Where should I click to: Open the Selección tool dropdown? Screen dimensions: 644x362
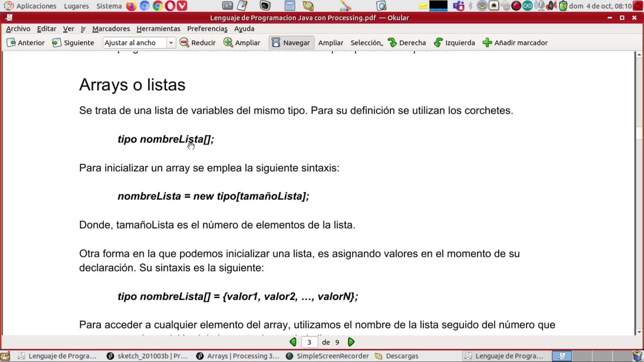pos(366,43)
